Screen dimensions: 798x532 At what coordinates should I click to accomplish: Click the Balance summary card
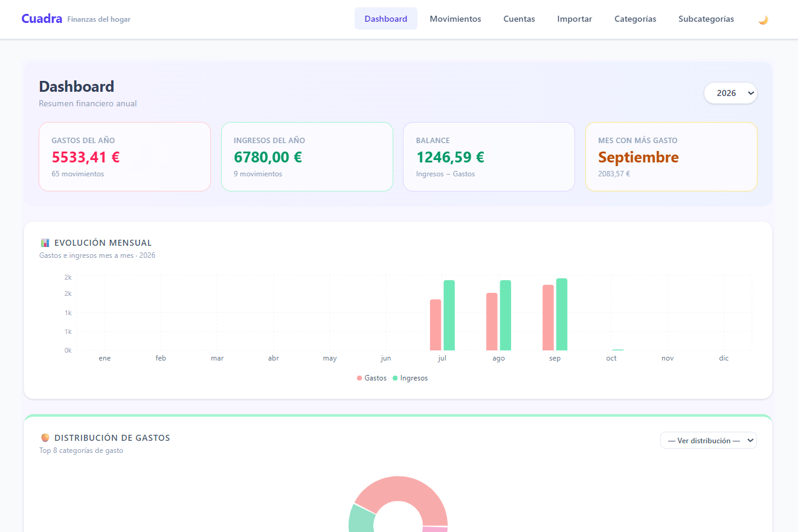tap(489, 157)
